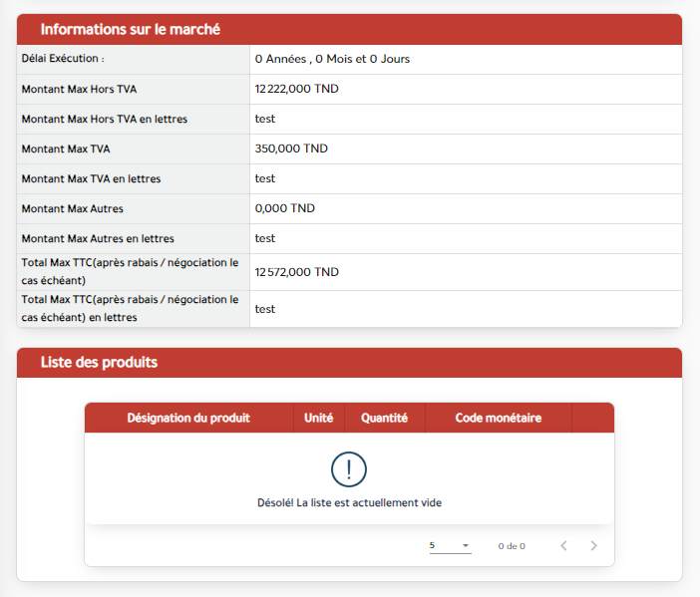Click the 0 de 0 pagination counter
Screen dimensions: 700x597
[x=512, y=546]
